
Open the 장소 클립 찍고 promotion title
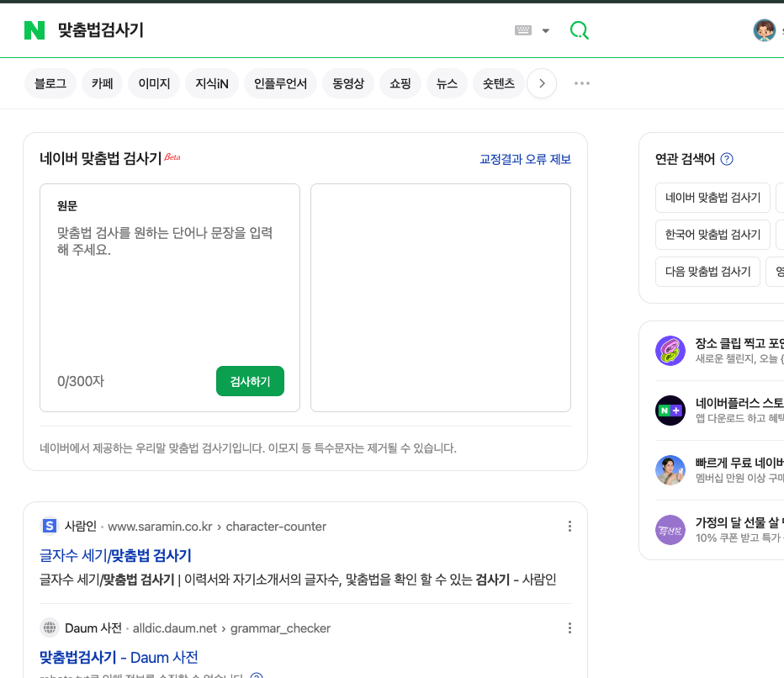[x=739, y=343]
